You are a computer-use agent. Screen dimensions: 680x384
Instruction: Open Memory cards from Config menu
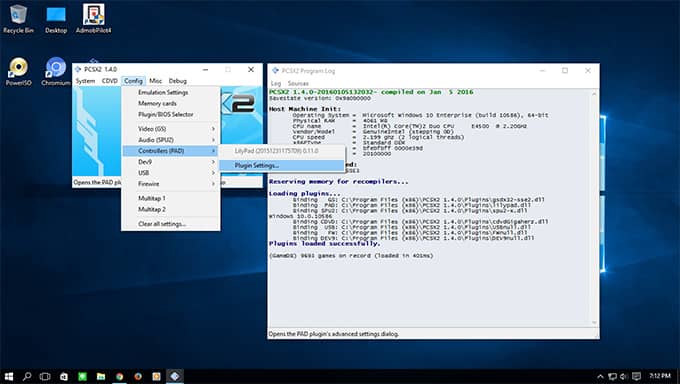(x=171, y=103)
